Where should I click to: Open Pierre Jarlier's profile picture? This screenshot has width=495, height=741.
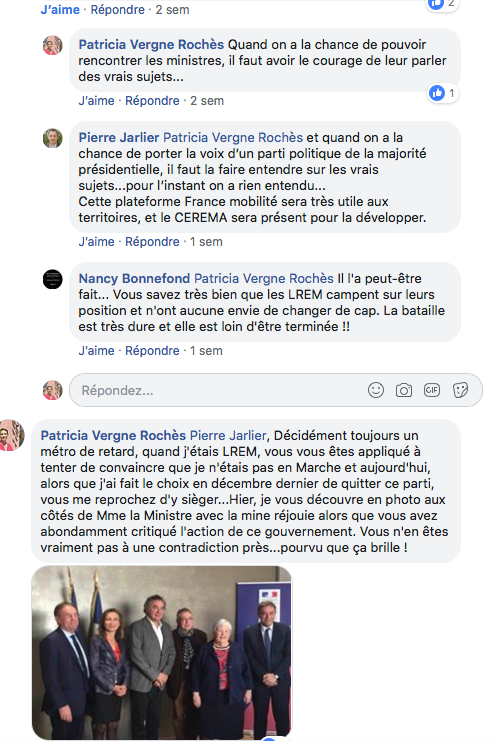coord(52,138)
